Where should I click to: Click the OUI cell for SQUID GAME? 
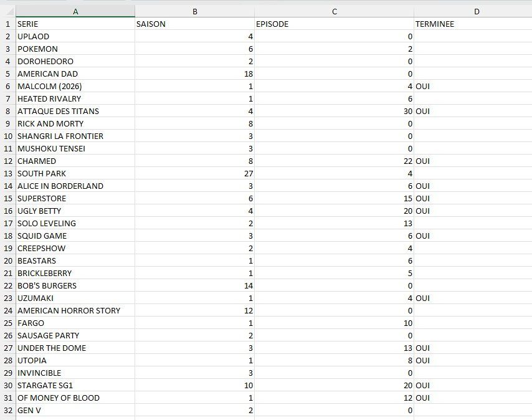tap(473, 236)
